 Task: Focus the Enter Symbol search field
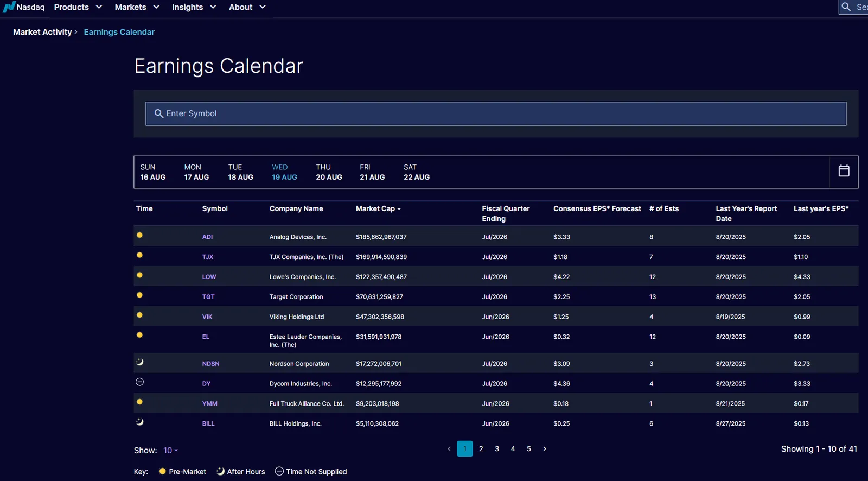coord(496,114)
